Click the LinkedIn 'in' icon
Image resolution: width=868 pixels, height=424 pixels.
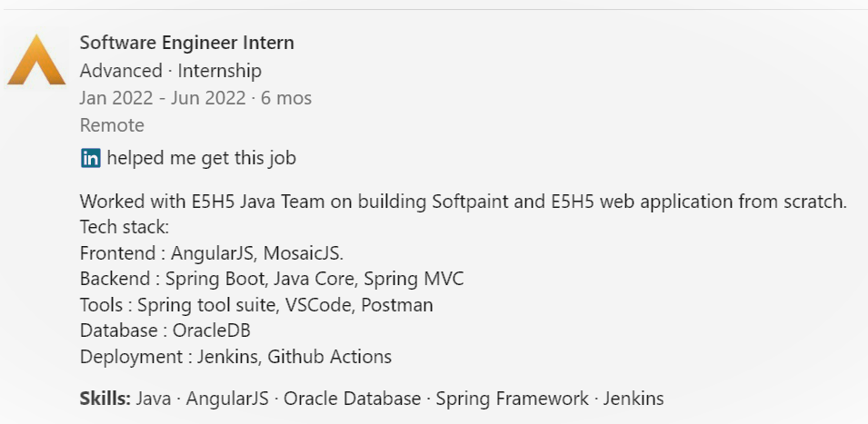[91, 159]
